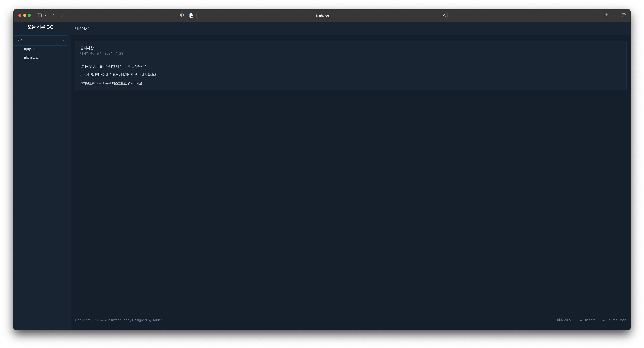
Task: Click the Safari sidebar toggle icon
Action: [39, 16]
